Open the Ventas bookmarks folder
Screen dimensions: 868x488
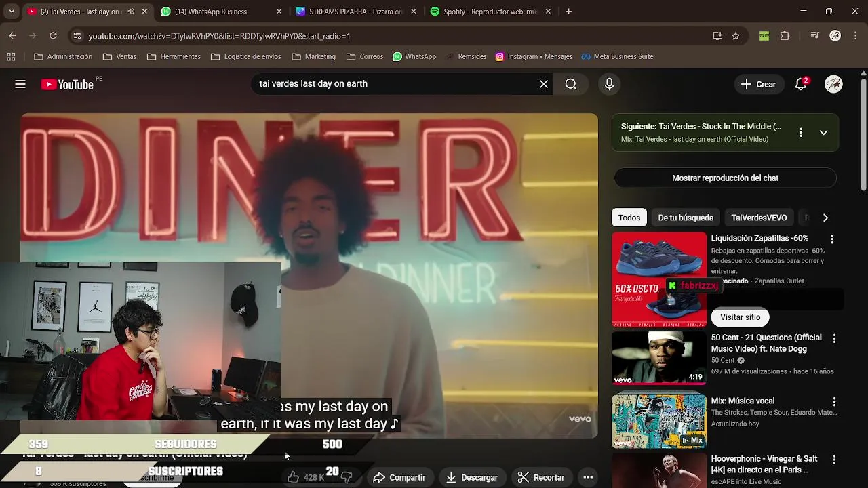click(119, 56)
